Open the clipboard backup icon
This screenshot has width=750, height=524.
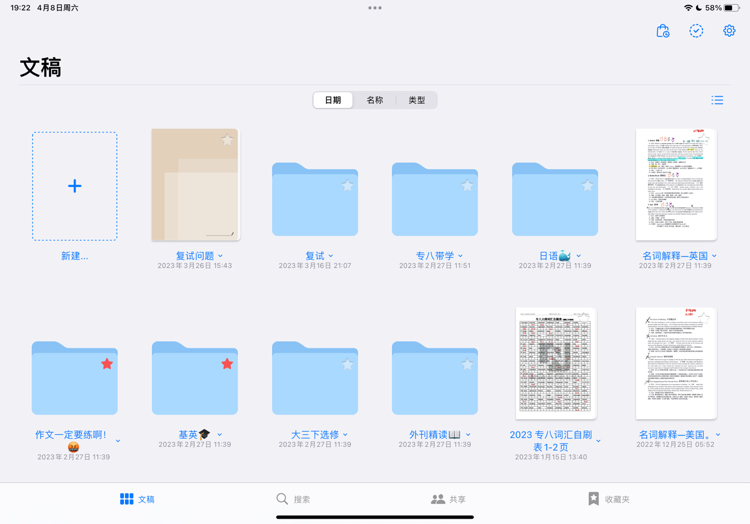click(662, 31)
